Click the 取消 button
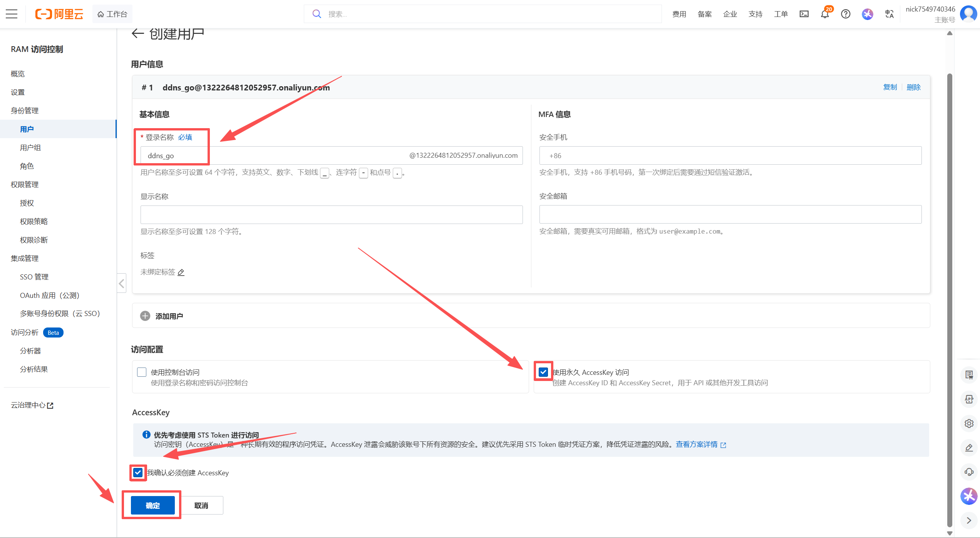The height and width of the screenshot is (538, 980). tap(201, 505)
